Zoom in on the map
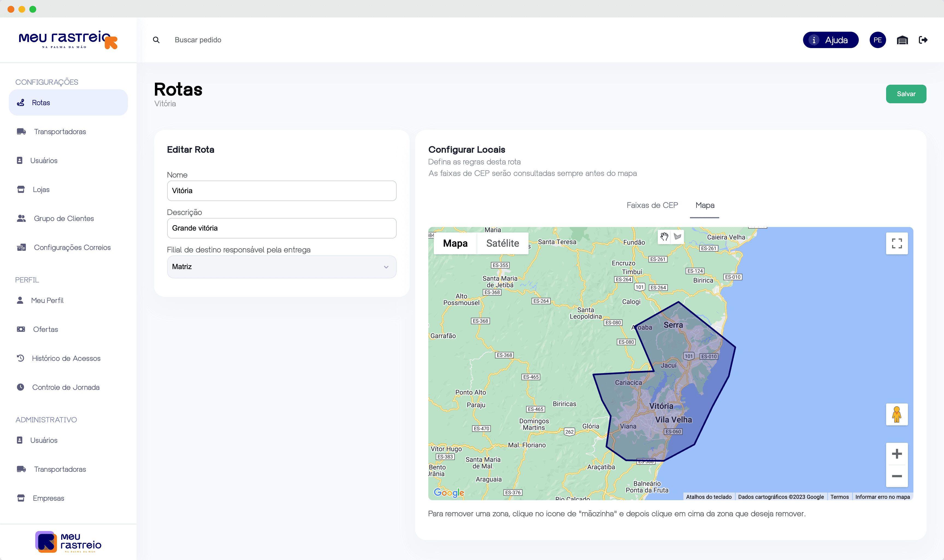 [x=896, y=453]
